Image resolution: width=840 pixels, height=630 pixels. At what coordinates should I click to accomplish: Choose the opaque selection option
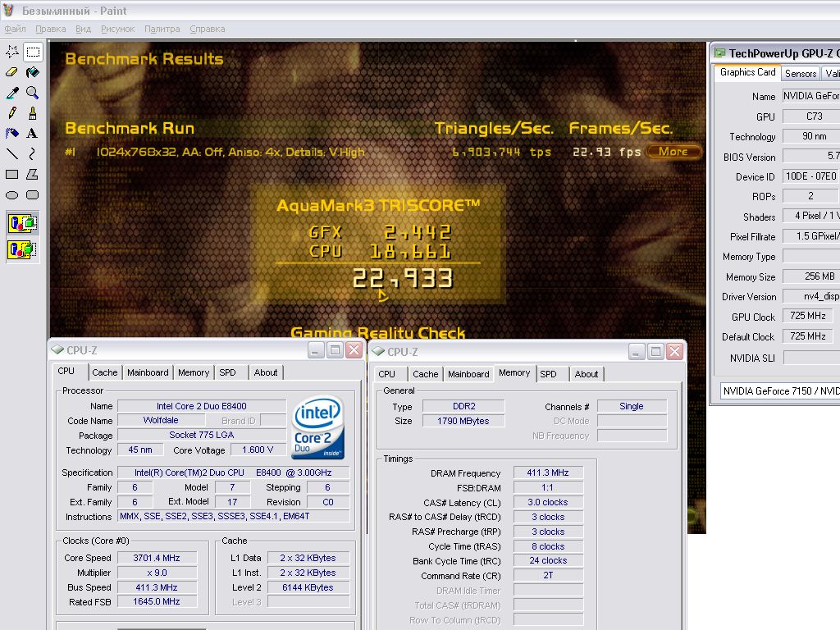pyautogui.click(x=22, y=223)
